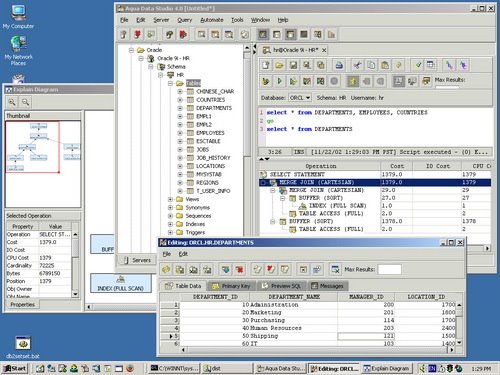This screenshot has width=500, height=375.
Task: Click the INDEX (FULL SCAN) node in diagram
Action: (x=121, y=283)
